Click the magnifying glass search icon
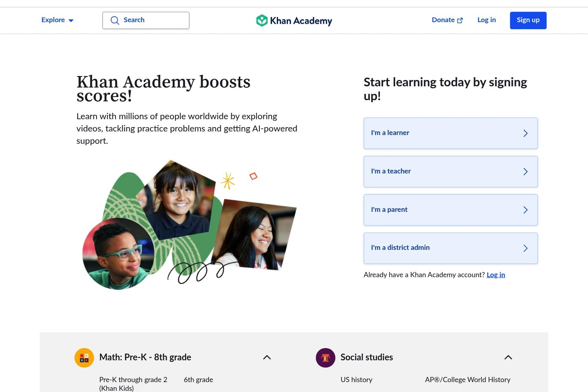This screenshot has width=588, height=392. pos(115,21)
